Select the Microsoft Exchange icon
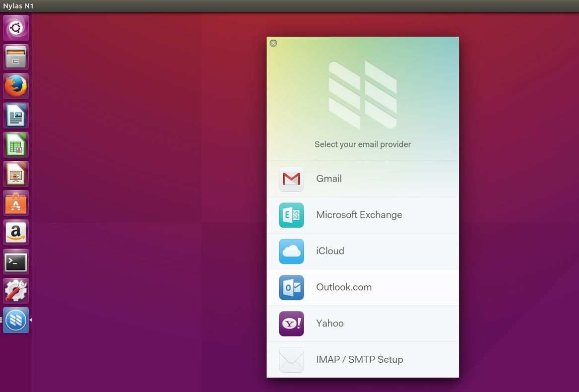This screenshot has width=579, height=392. [x=291, y=215]
